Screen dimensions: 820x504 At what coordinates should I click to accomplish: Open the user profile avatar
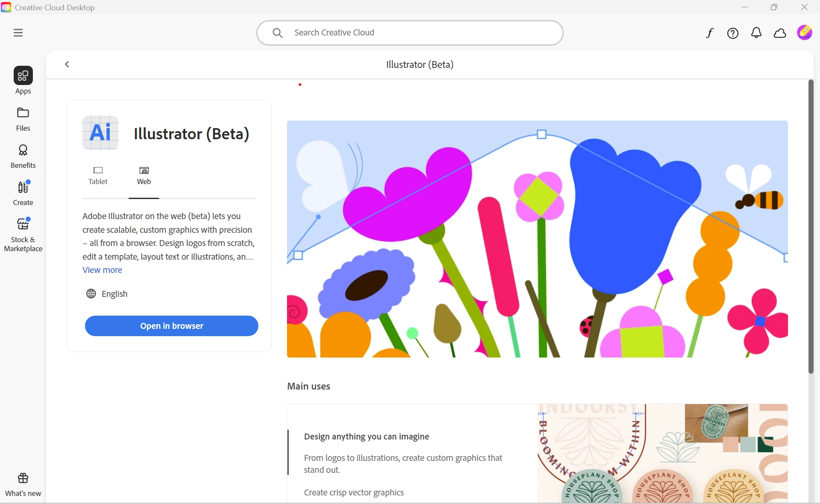click(804, 33)
